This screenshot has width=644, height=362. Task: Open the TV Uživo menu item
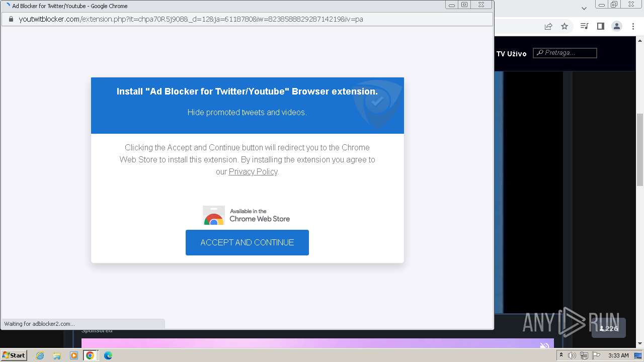coord(511,54)
